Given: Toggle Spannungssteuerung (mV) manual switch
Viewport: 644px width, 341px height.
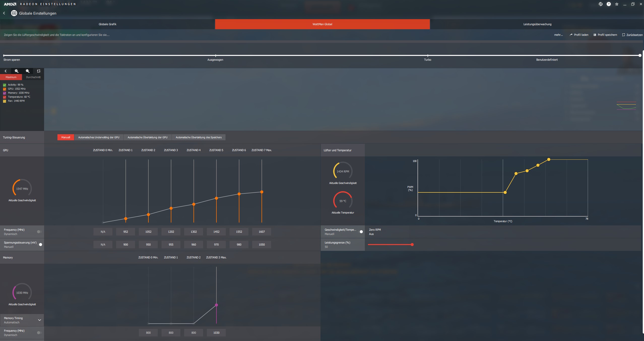Looking at the screenshot, I should point(40,245).
